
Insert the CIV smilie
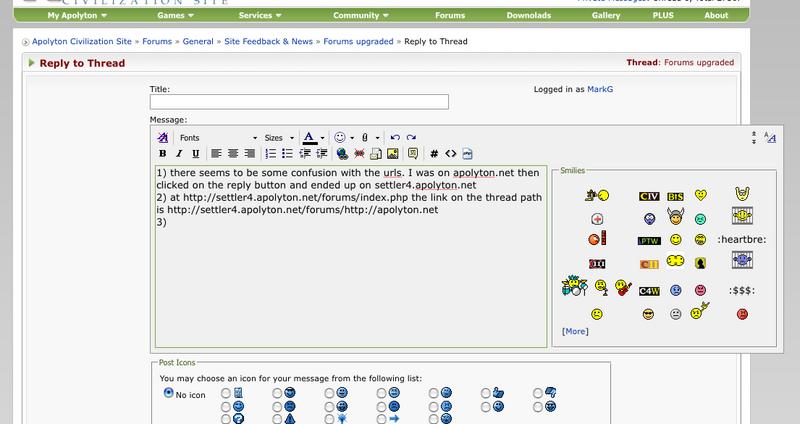648,194
